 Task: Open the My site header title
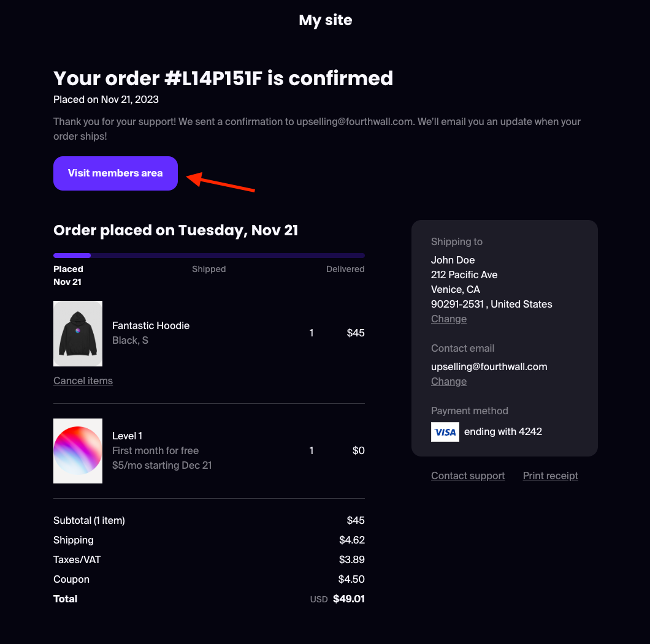tap(325, 20)
